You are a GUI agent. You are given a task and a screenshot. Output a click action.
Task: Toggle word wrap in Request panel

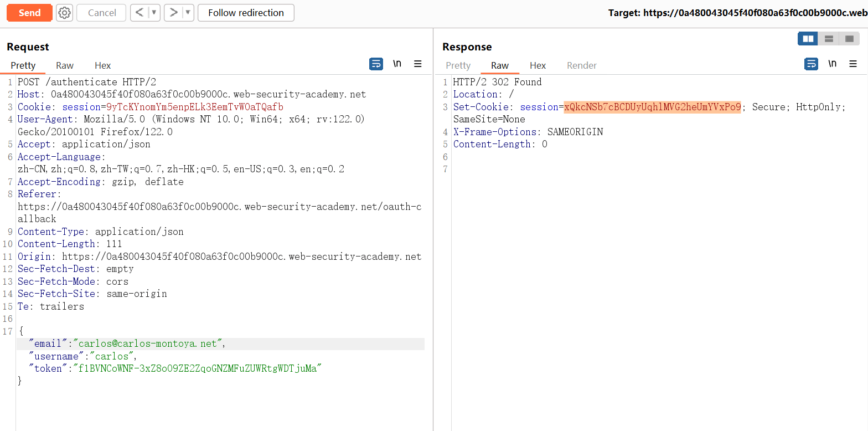(376, 64)
